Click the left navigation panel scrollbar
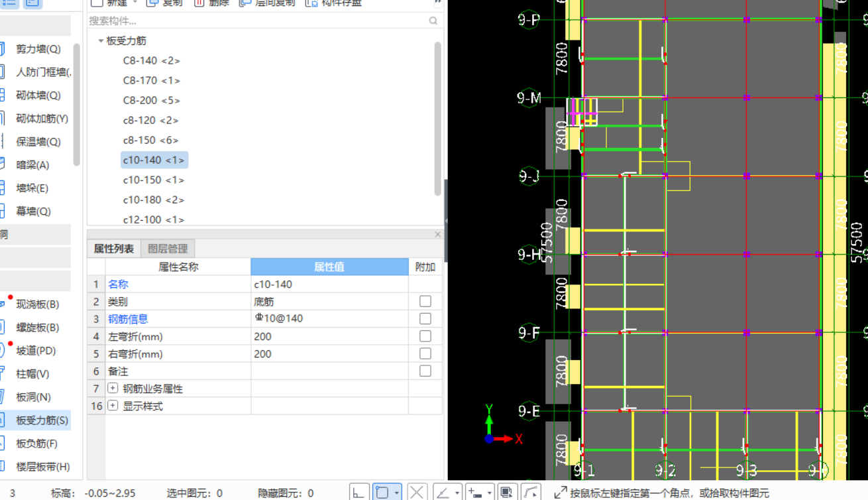This screenshot has width=868, height=500. [x=77, y=105]
